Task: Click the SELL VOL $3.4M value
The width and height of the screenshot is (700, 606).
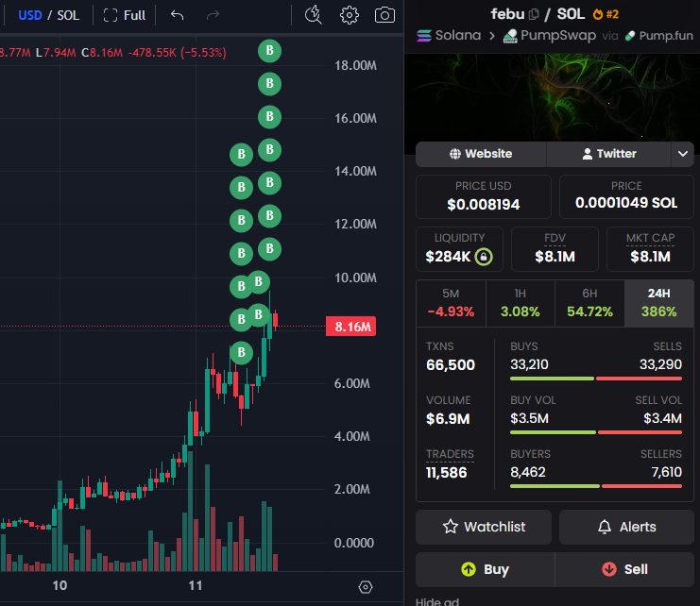Action: (662, 419)
